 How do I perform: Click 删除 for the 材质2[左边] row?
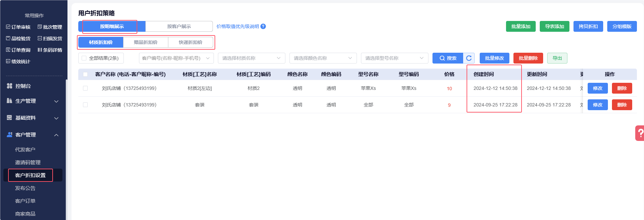click(x=622, y=88)
